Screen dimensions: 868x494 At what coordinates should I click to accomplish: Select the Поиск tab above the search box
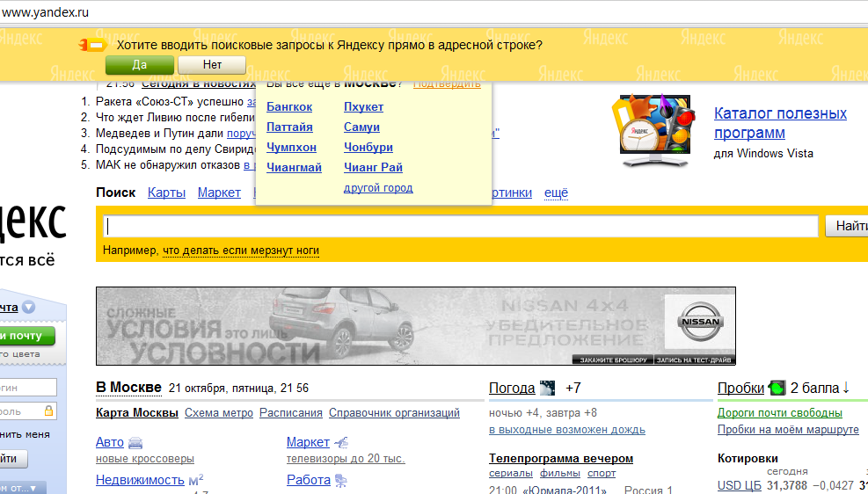[116, 193]
